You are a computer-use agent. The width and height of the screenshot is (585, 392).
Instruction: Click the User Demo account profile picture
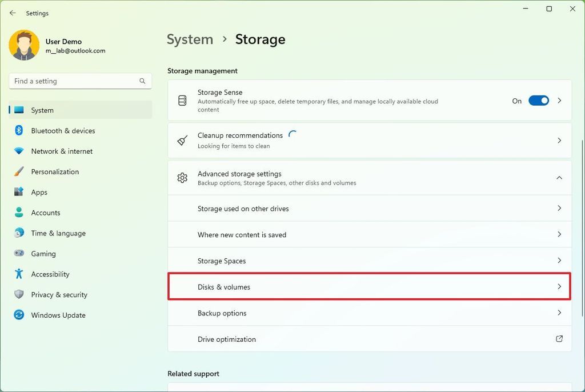pyautogui.click(x=24, y=45)
